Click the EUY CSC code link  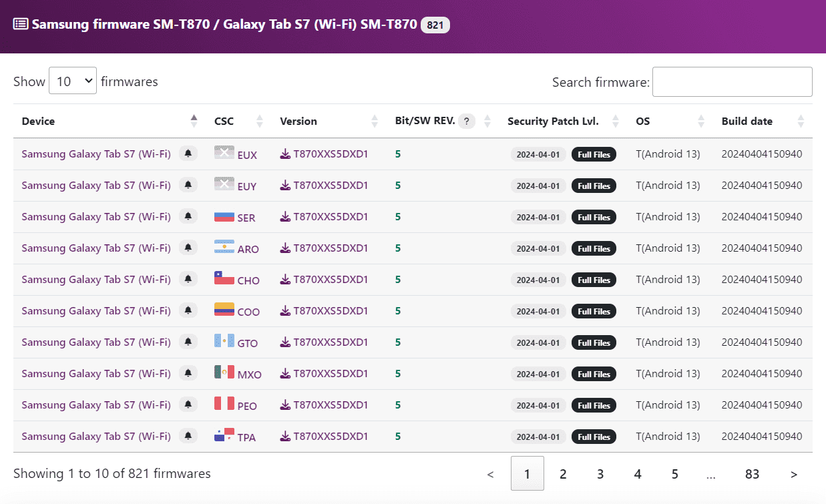(247, 186)
